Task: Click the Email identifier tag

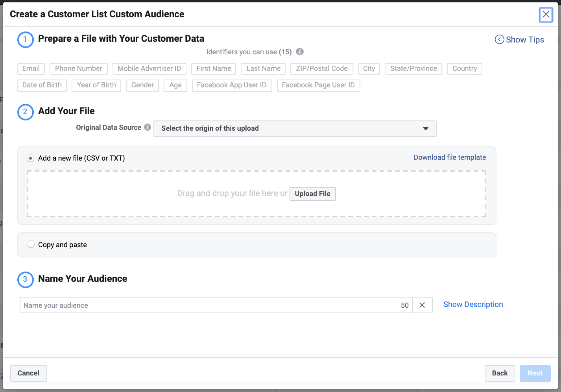Action: click(31, 68)
